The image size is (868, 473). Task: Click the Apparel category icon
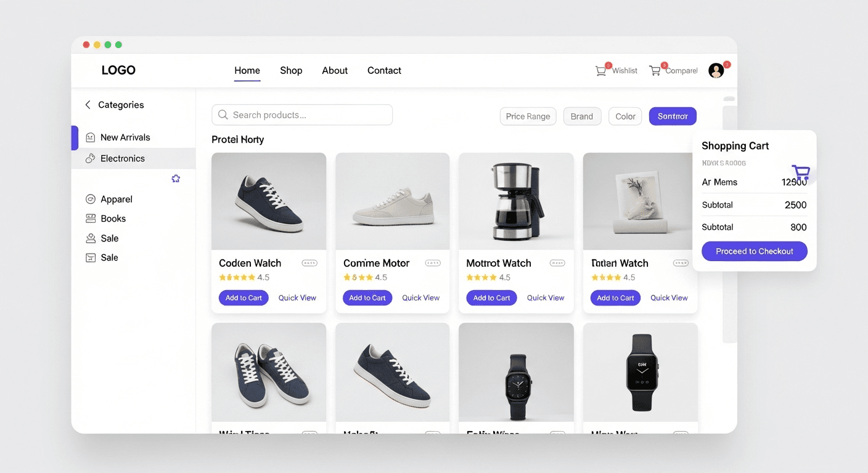[x=91, y=199]
